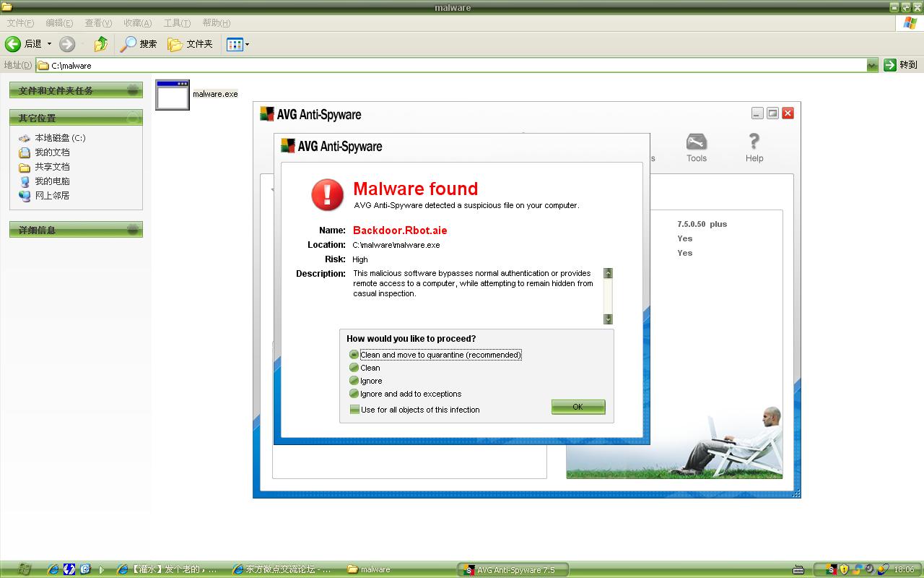
Task: Open Edit (编辑) menu
Action: point(59,23)
